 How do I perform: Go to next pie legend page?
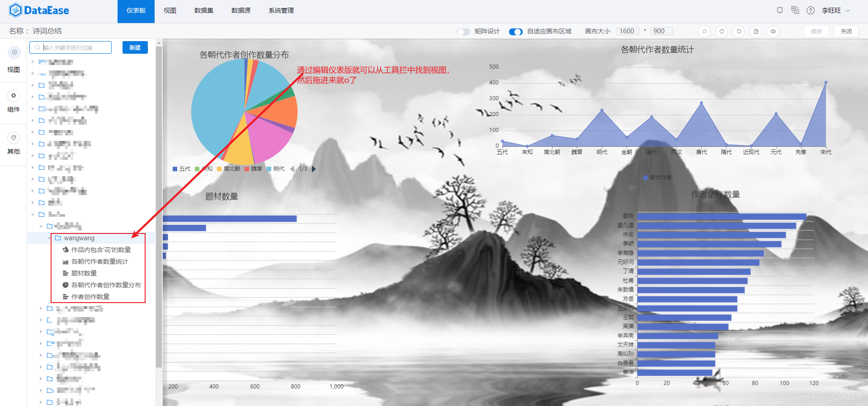click(x=314, y=169)
